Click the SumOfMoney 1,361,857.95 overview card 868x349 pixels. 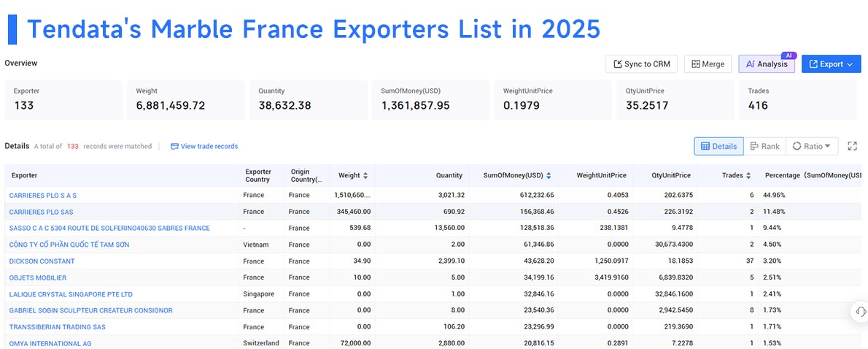tap(430, 100)
